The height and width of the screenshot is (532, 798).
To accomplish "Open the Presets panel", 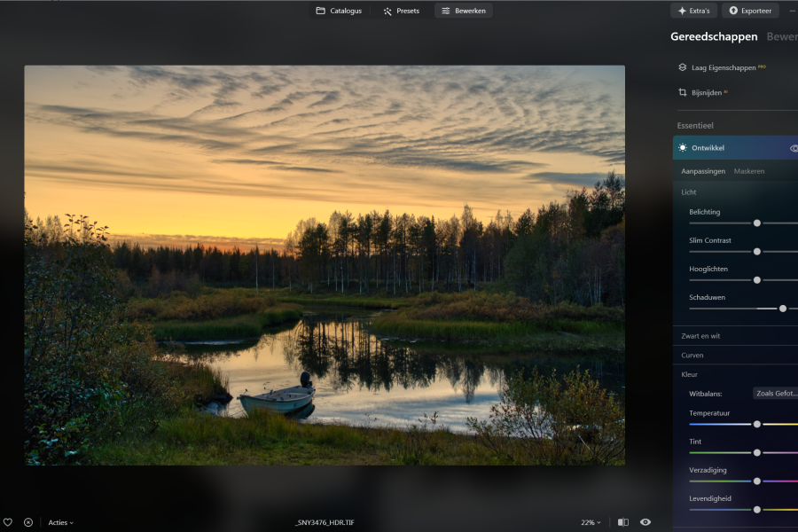I will click(x=401, y=11).
